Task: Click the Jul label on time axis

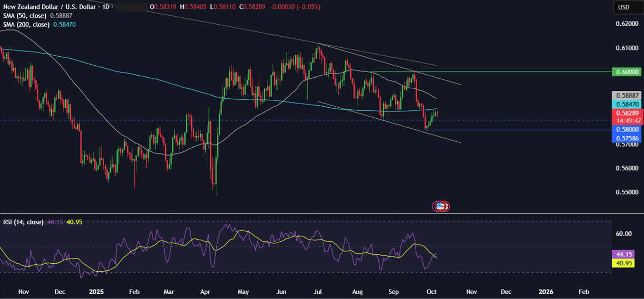Action: (317, 291)
